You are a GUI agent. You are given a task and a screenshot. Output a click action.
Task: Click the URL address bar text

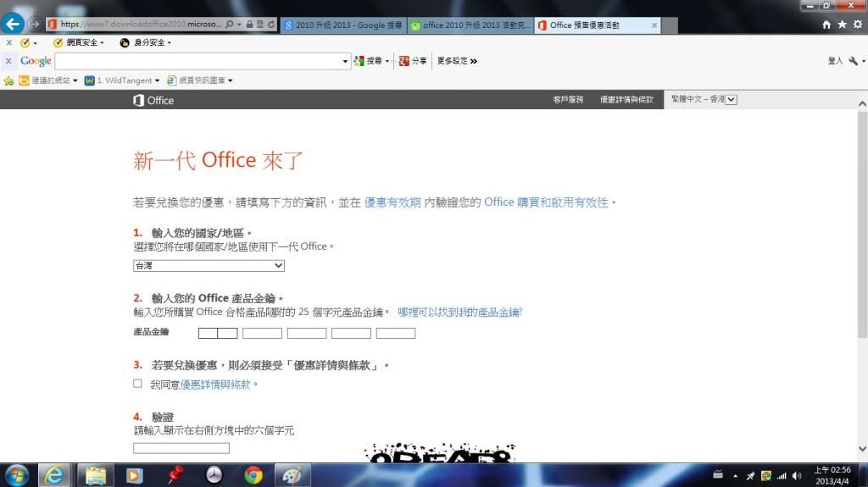(x=140, y=25)
